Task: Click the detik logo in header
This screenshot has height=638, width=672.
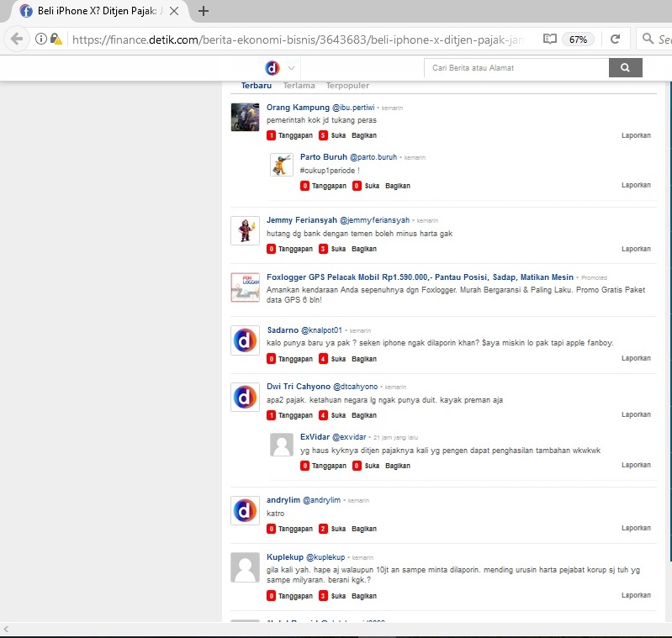Action: click(272, 68)
